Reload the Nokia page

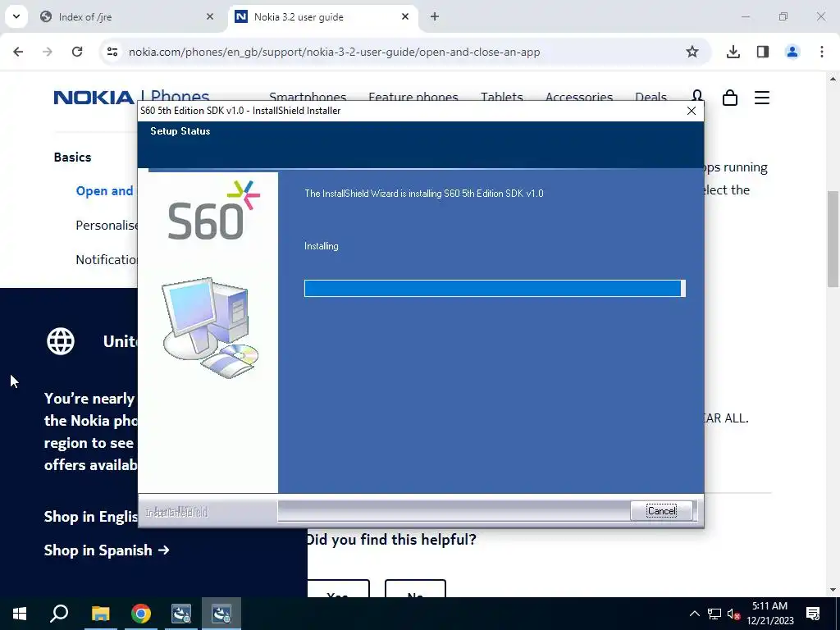[x=77, y=52]
